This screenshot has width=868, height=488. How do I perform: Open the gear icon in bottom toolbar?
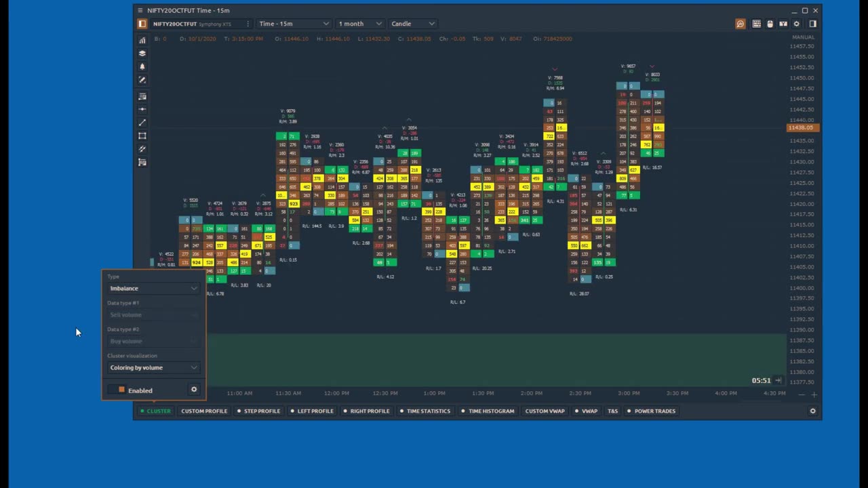tap(812, 411)
